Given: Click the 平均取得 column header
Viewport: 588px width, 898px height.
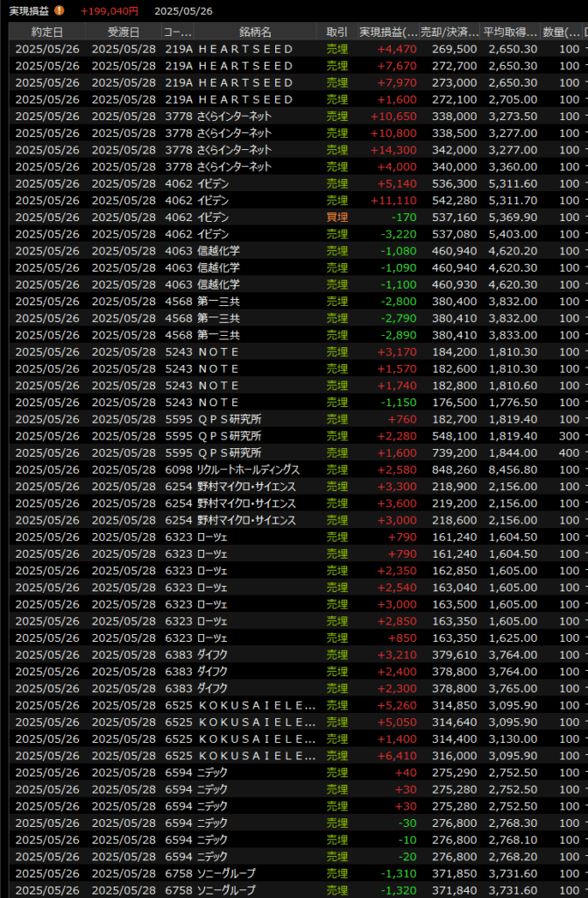Looking at the screenshot, I should (510, 32).
